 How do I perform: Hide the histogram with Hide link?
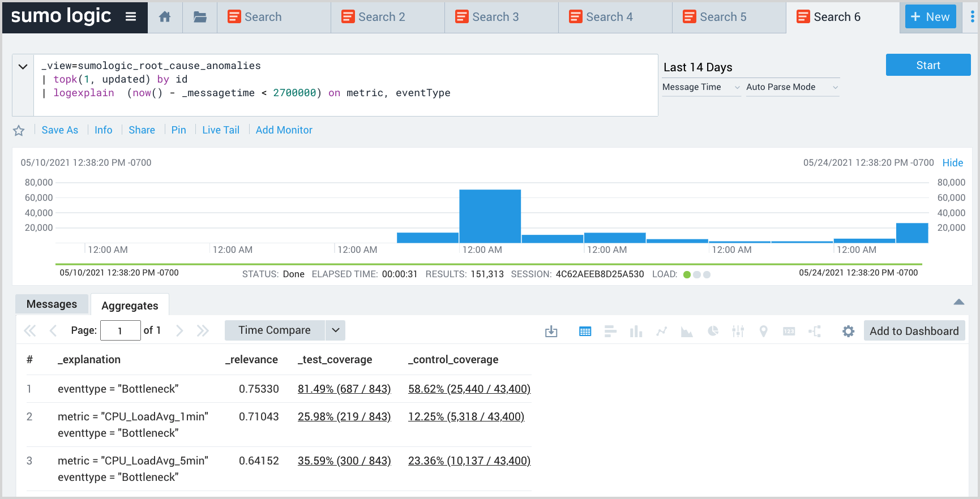point(952,163)
